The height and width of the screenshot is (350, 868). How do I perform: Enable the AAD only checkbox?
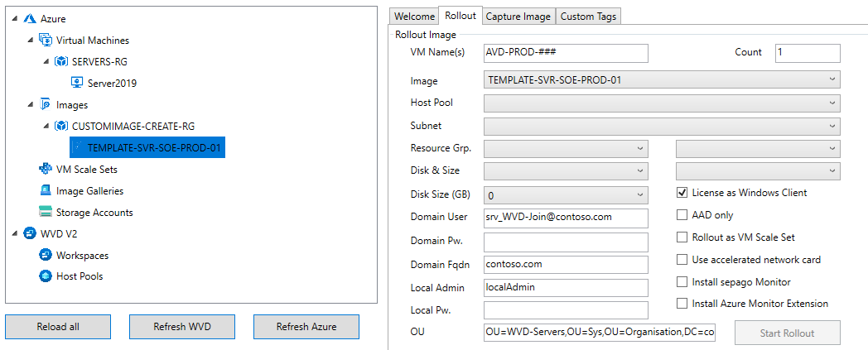point(682,215)
